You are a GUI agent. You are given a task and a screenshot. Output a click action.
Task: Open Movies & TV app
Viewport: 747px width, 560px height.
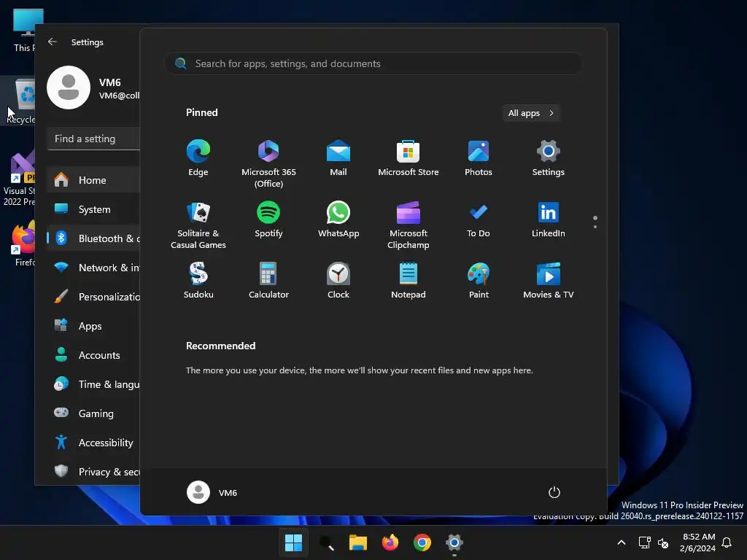549,281
